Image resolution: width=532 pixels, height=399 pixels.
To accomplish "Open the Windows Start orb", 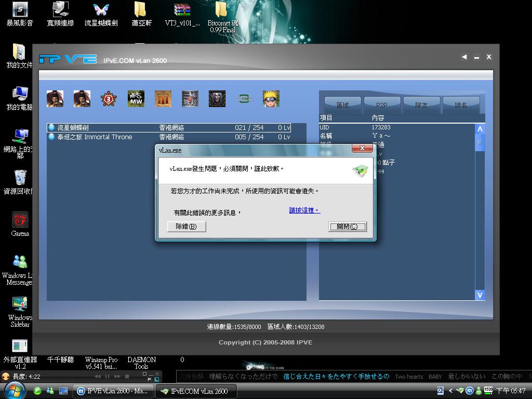I will (14, 390).
